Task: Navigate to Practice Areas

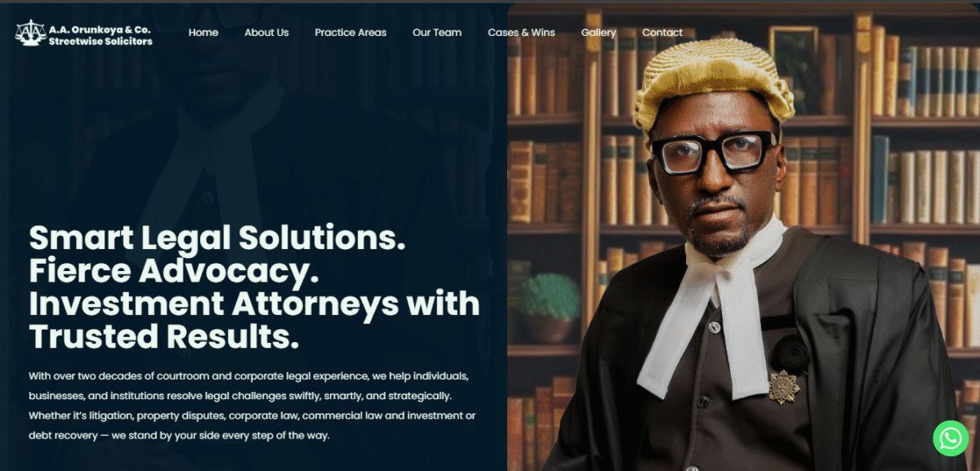Action: (350, 33)
